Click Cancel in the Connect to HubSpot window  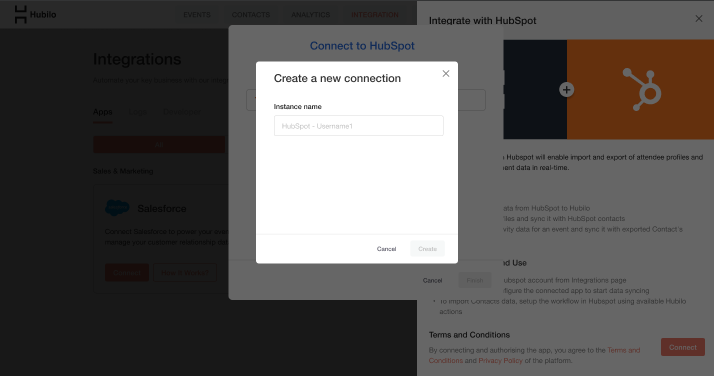[x=432, y=280]
